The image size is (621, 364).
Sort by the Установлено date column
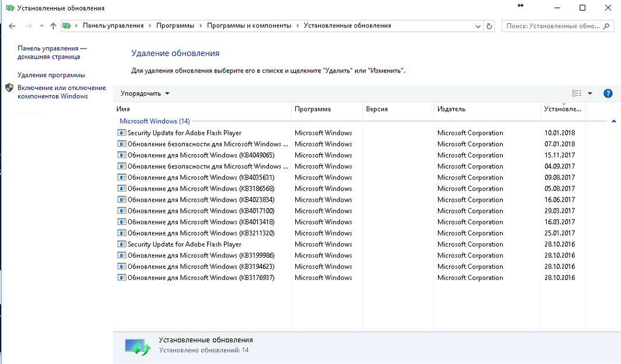click(x=563, y=109)
